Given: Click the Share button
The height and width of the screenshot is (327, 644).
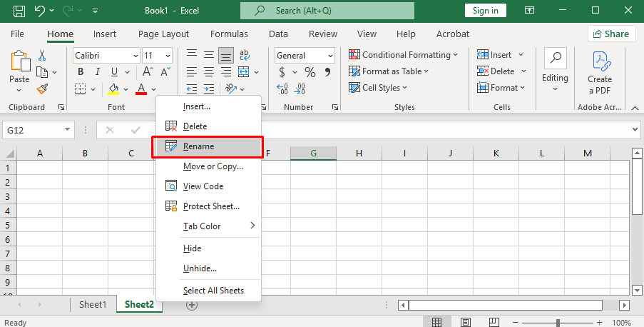Looking at the screenshot, I should click(611, 34).
